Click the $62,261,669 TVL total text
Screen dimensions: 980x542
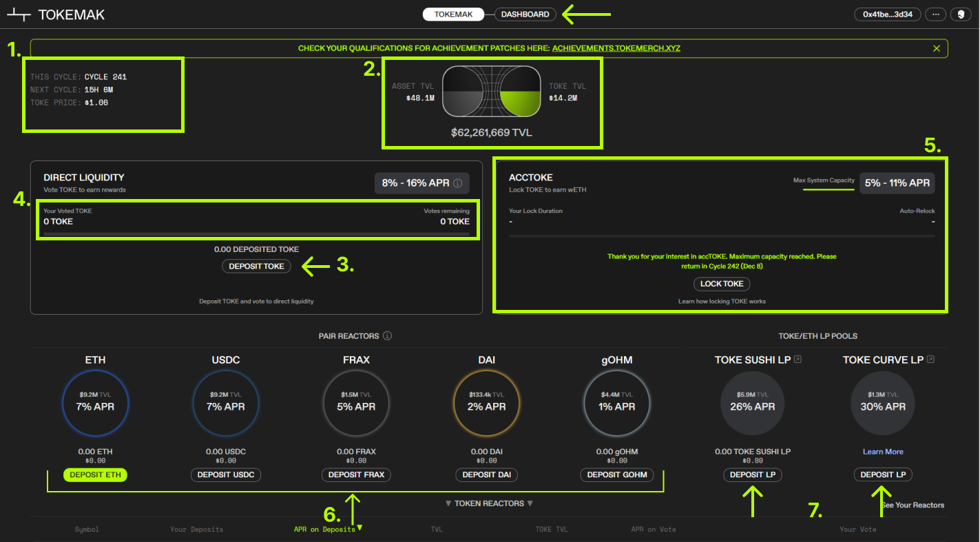pos(491,132)
